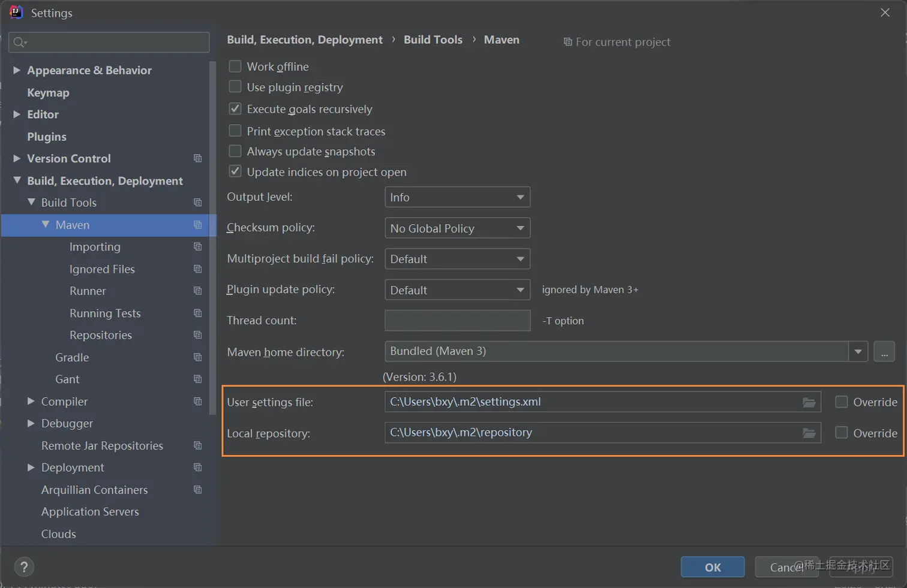This screenshot has height=588, width=907.
Task: Click the per-project icon beside Deployment
Action: coord(197,468)
